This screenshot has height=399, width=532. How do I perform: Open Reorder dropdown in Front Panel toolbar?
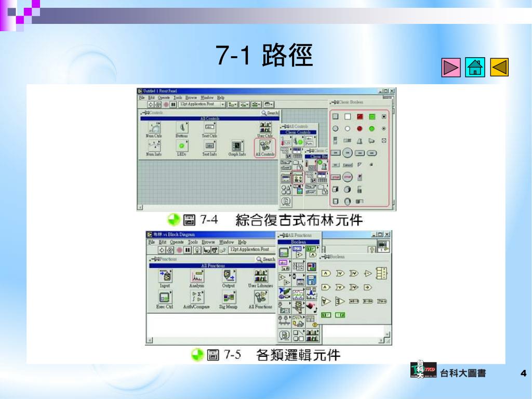[x=269, y=104]
